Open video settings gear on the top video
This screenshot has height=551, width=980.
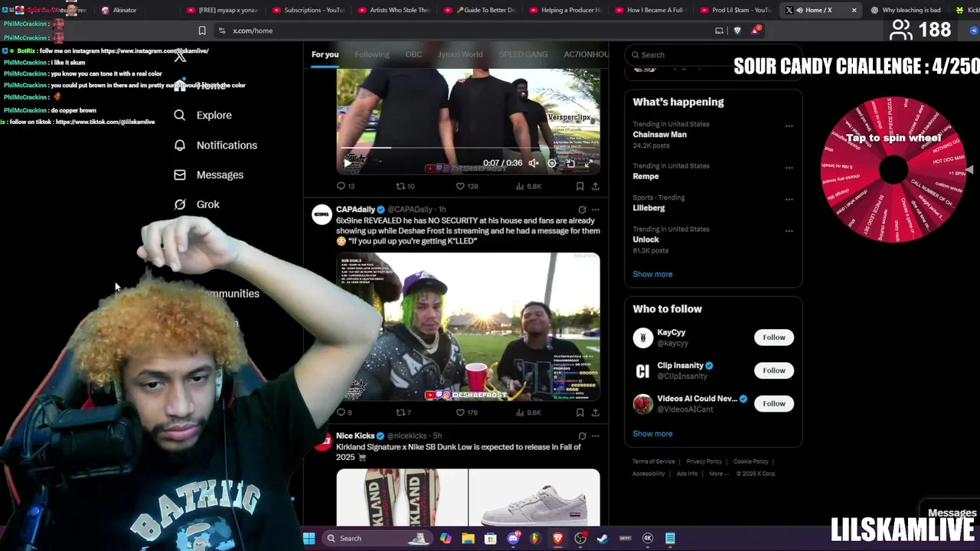(x=552, y=163)
